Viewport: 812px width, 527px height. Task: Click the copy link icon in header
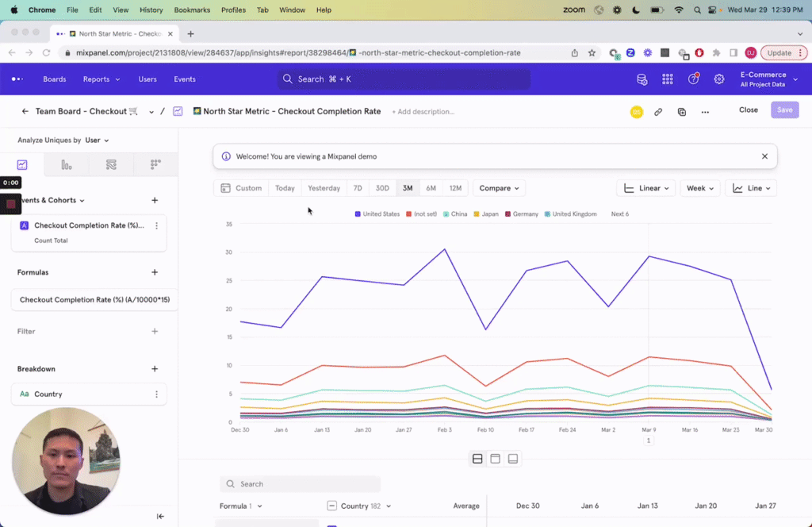tap(658, 112)
